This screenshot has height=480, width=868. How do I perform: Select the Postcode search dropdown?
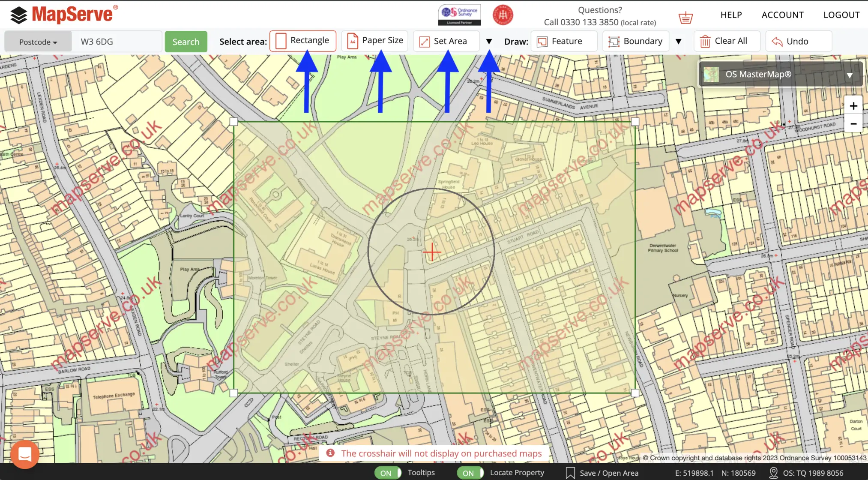(38, 41)
